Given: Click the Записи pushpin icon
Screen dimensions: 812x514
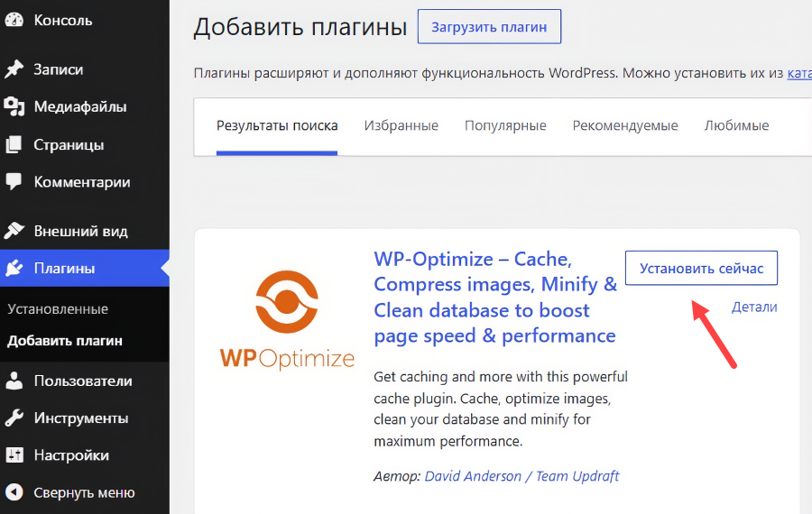Looking at the screenshot, I should 14,69.
